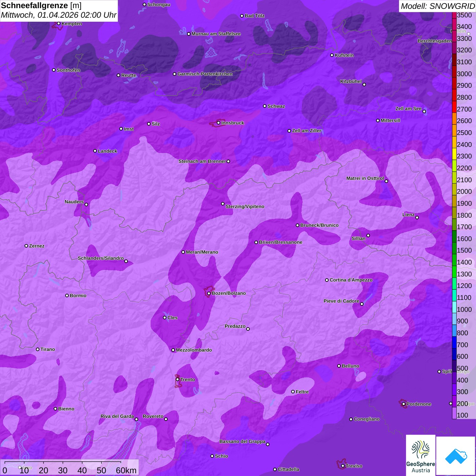Click the cyan 1000 m legend swatch
476x476 pixels.
(x=454, y=307)
